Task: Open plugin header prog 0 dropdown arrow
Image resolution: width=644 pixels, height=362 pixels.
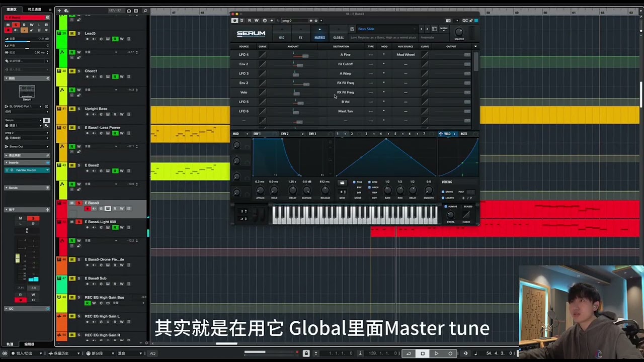Action: click(x=321, y=21)
